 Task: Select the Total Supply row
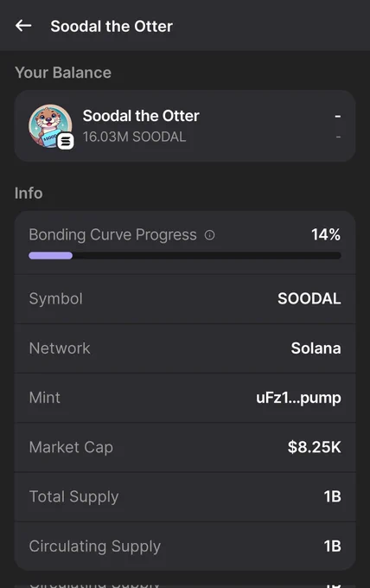point(185,496)
